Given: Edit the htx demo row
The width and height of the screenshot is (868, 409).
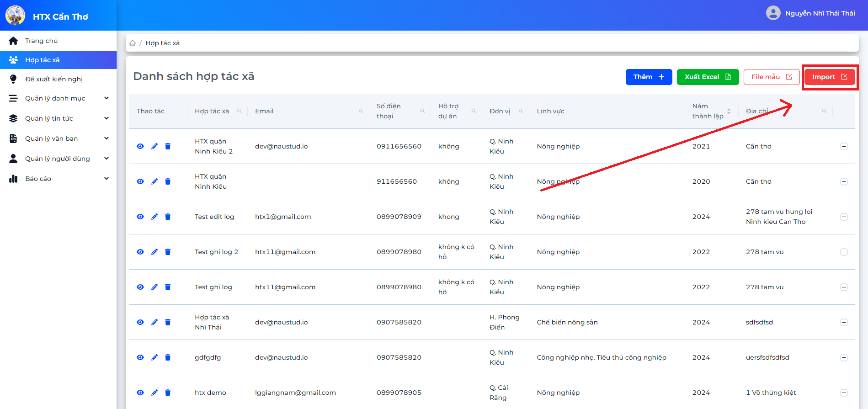Looking at the screenshot, I should point(154,393).
